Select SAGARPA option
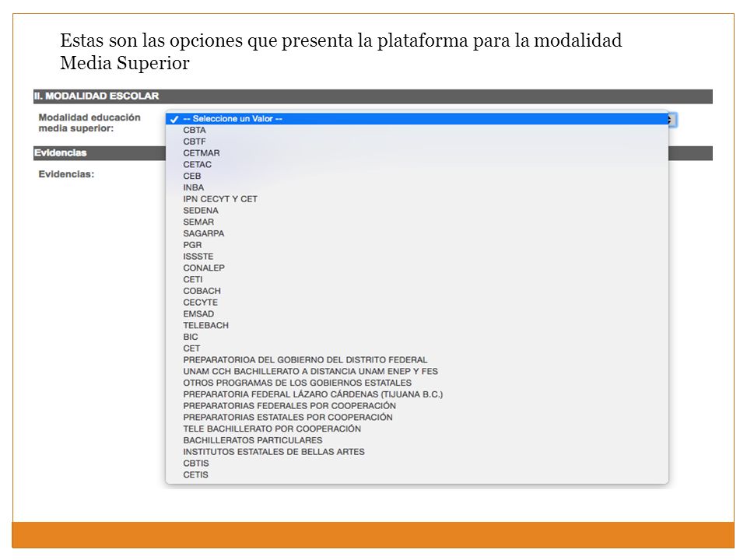The width and height of the screenshot is (747, 560). 417,233
